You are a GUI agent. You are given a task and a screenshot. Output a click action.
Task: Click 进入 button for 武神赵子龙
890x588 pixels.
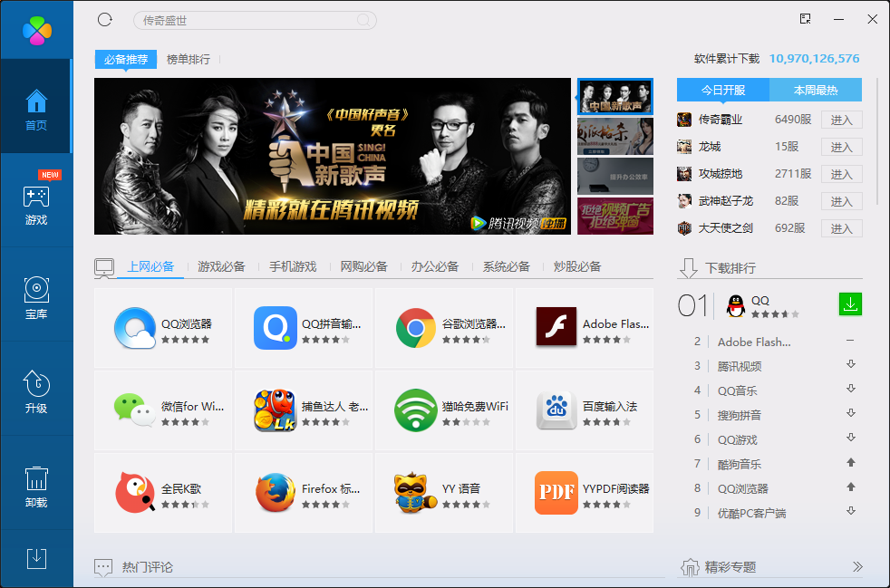point(842,201)
